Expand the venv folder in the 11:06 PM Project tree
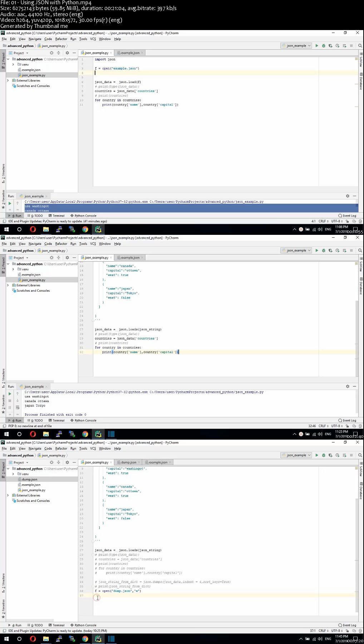The image size is (364, 644). [x=13, y=64]
